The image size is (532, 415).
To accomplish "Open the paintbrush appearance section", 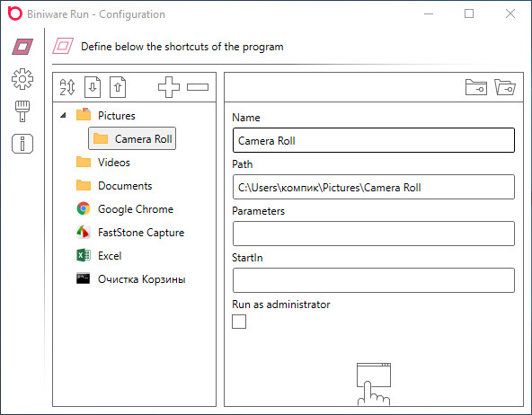I will [x=22, y=111].
